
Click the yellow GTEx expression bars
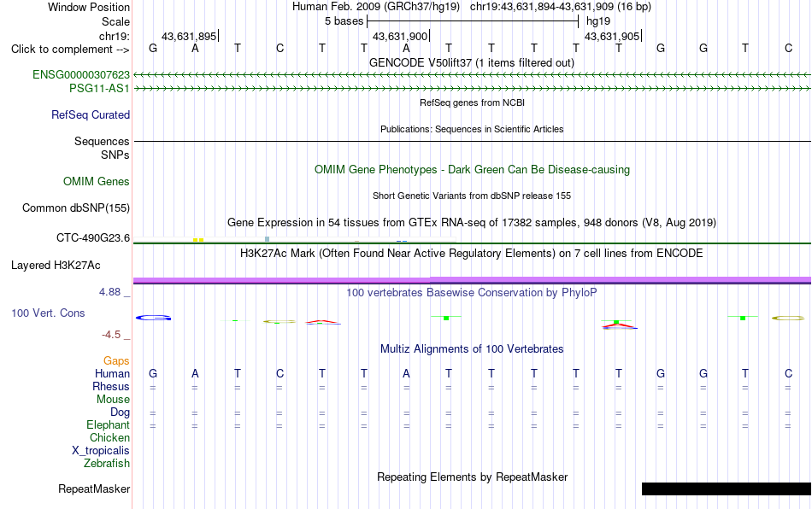click(198, 240)
